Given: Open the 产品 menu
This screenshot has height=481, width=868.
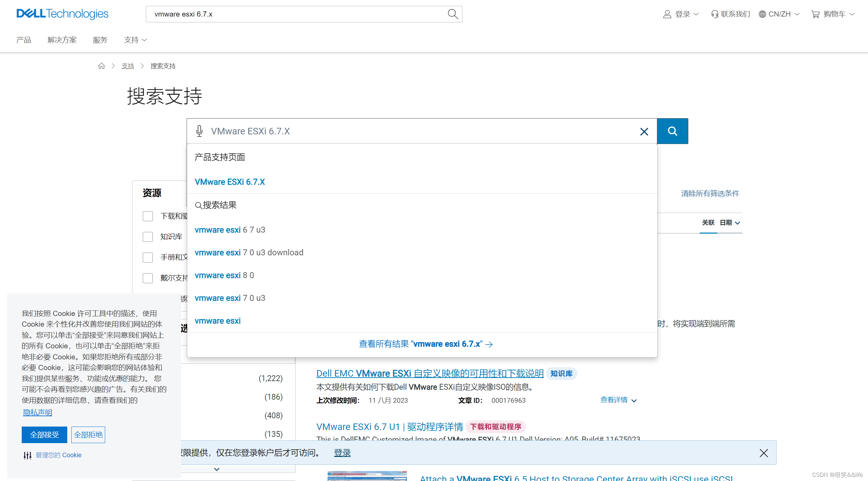Looking at the screenshot, I should [24, 40].
